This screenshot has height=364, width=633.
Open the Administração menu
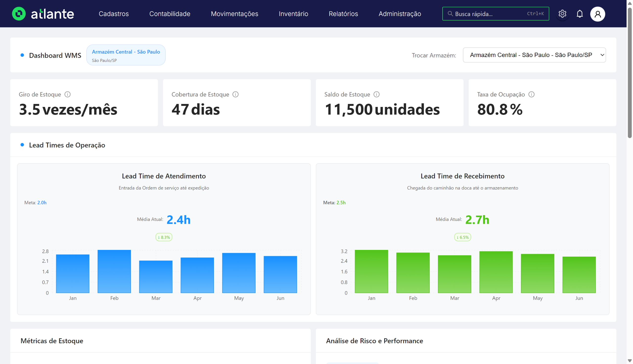pos(400,14)
